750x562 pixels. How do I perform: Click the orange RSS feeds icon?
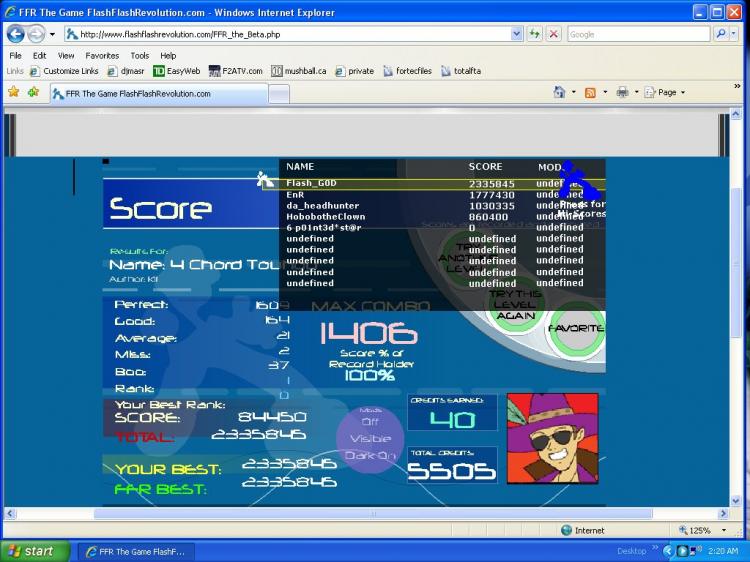590,92
